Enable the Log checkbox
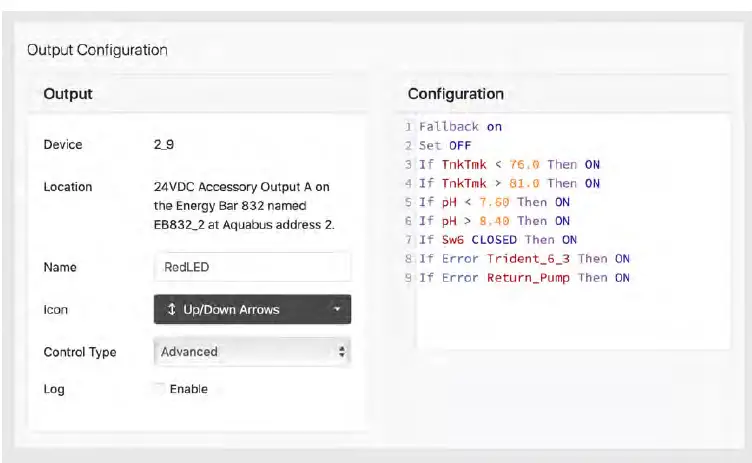Image resolution: width=752 pixels, height=463 pixels. (159, 389)
